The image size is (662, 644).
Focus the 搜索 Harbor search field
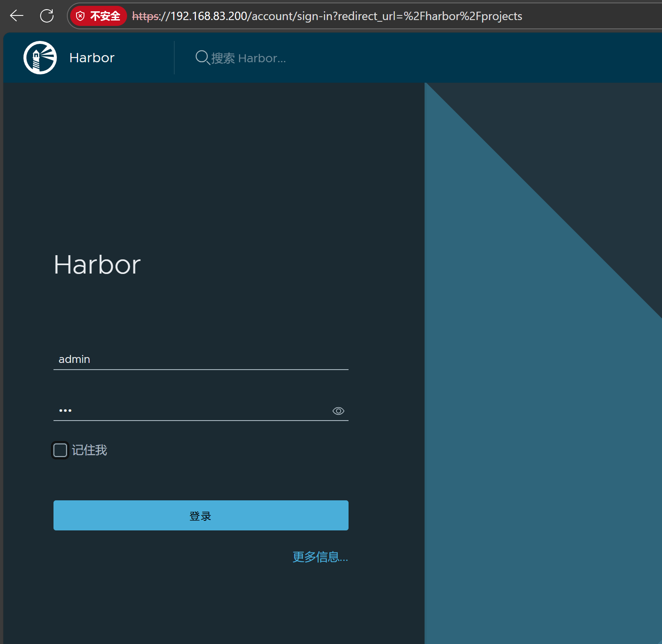pos(249,58)
